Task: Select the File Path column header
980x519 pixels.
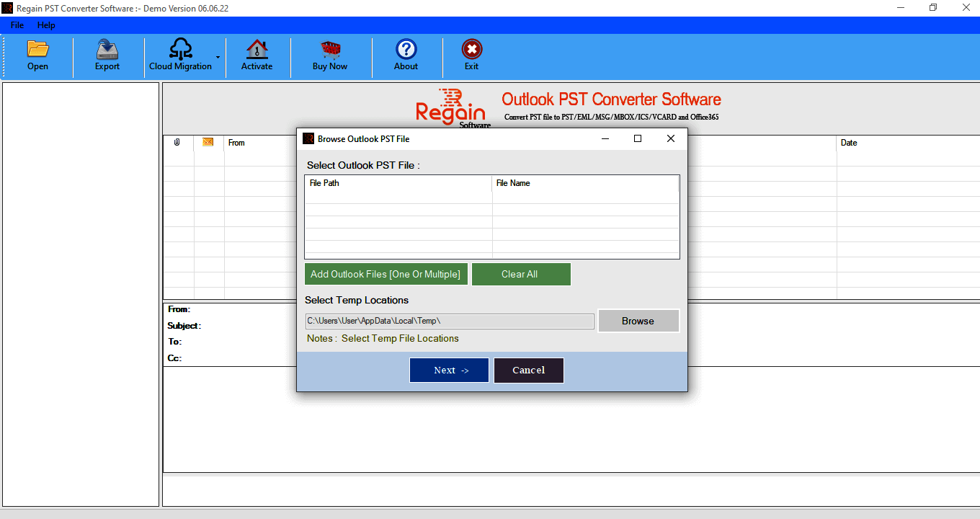Action: point(398,183)
